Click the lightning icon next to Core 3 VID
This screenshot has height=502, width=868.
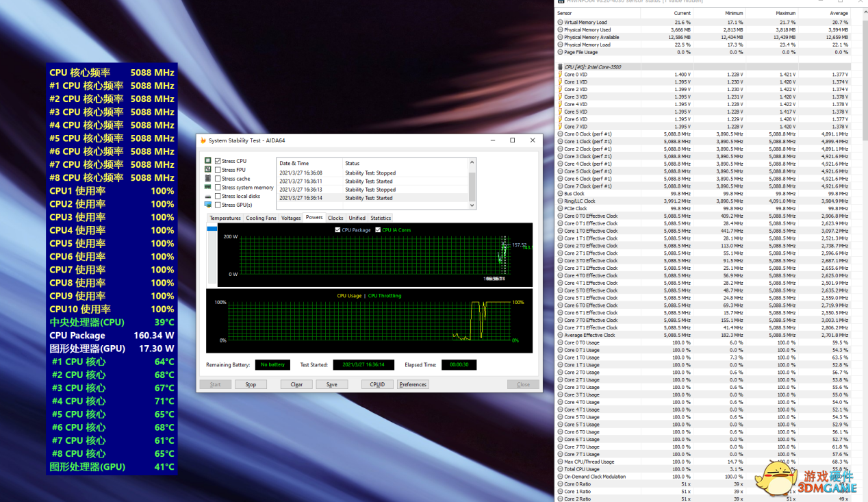(560, 97)
